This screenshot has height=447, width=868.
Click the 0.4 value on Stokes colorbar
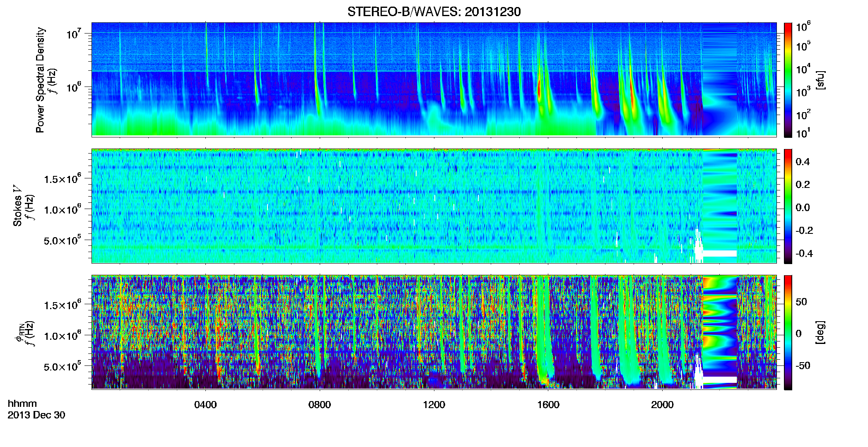[x=803, y=162]
